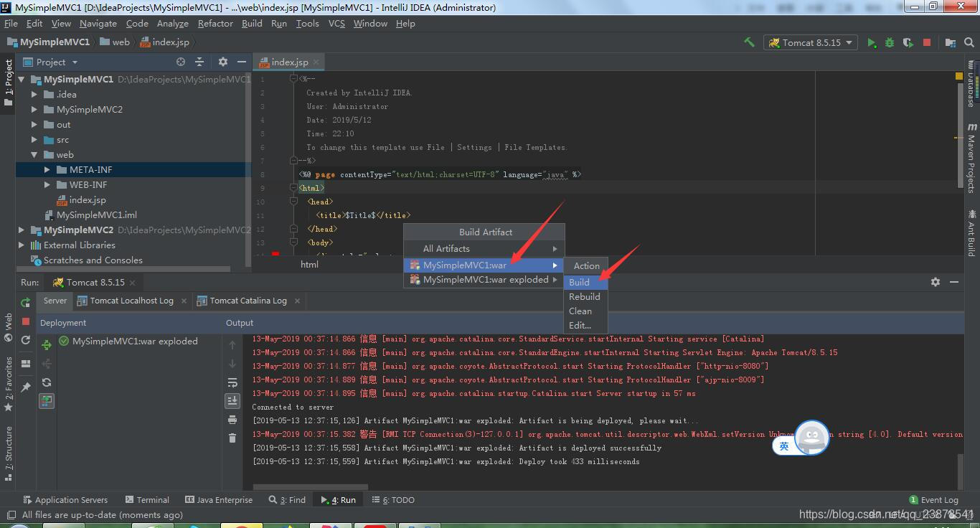Open the Event Log
This screenshot has height=528, width=980.
tap(933, 500)
